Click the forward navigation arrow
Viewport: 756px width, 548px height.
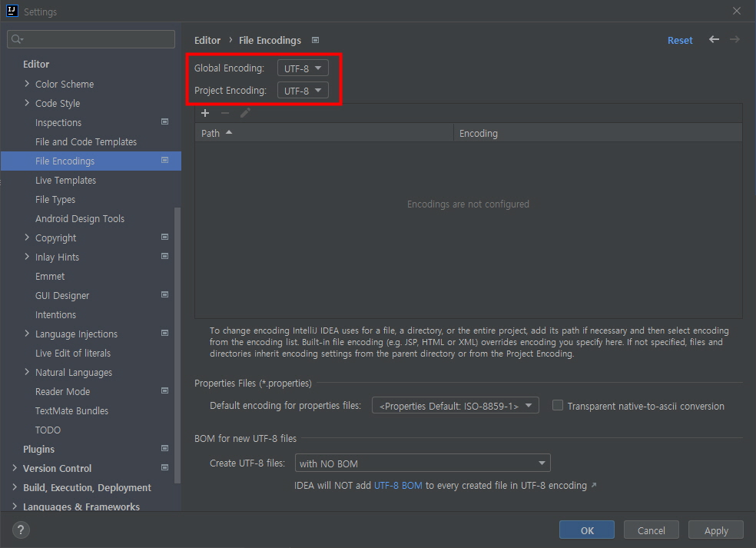click(734, 39)
